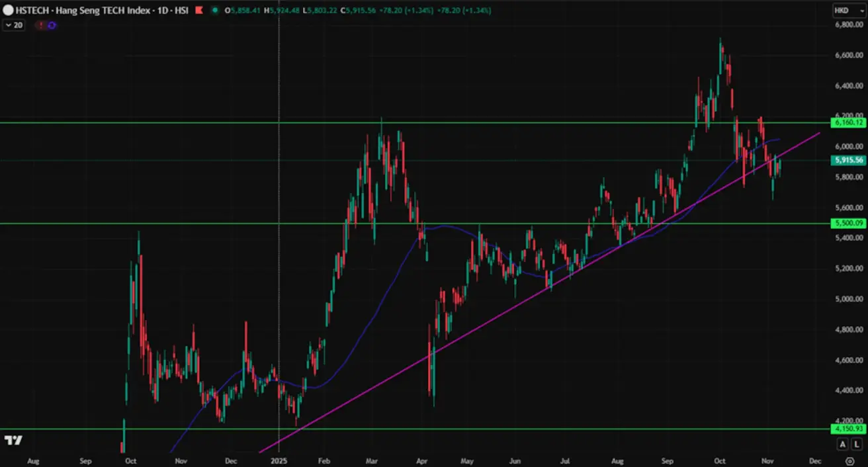Click the green market status dot
The height and width of the screenshot is (467, 868).
click(216, 11)
